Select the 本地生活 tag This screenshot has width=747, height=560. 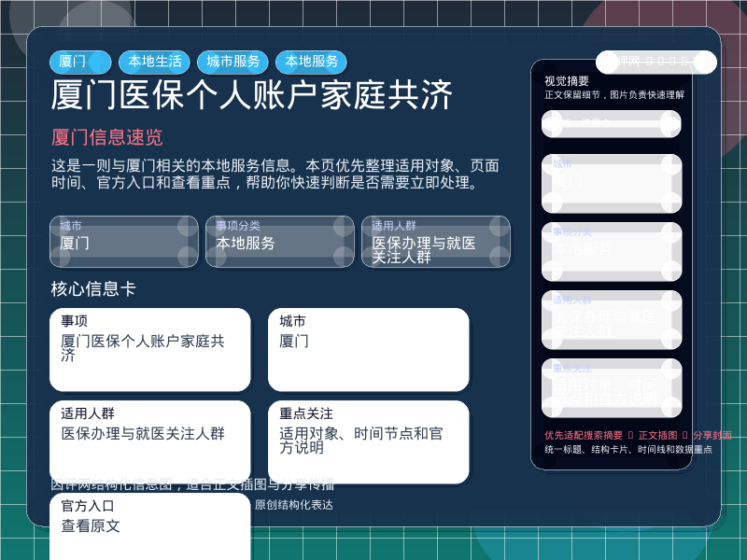(x=154, y=62)
